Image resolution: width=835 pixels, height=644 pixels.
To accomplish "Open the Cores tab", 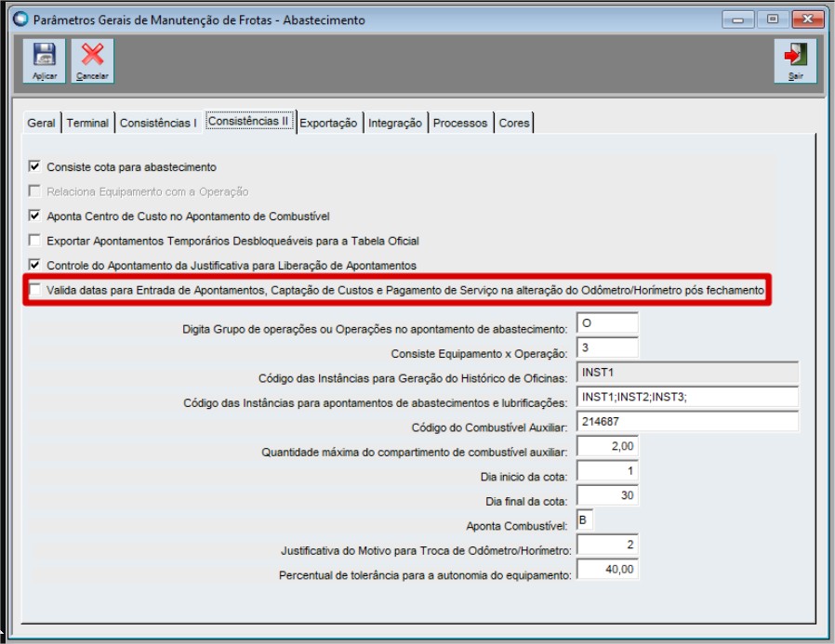I will click(x=514, y=123).
